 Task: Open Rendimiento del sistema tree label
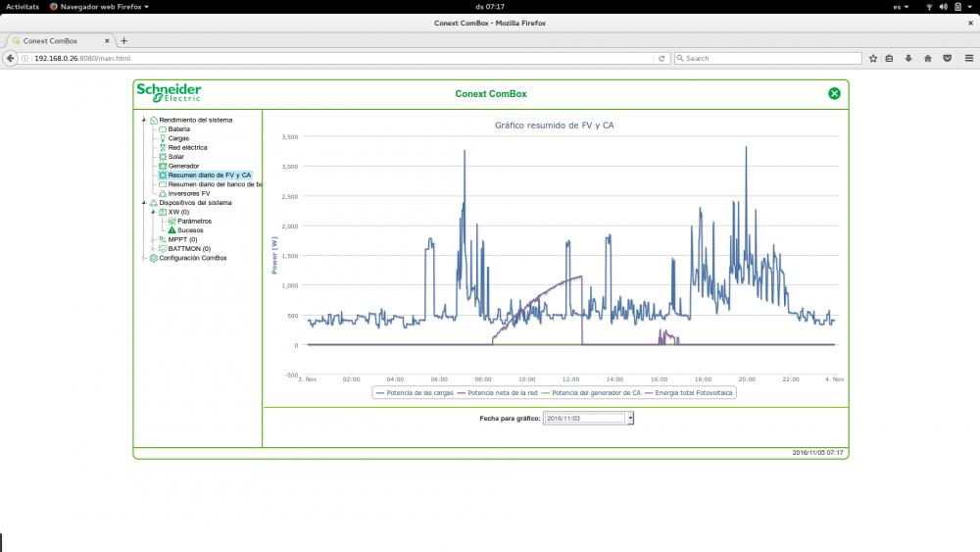tap(195, 120)
